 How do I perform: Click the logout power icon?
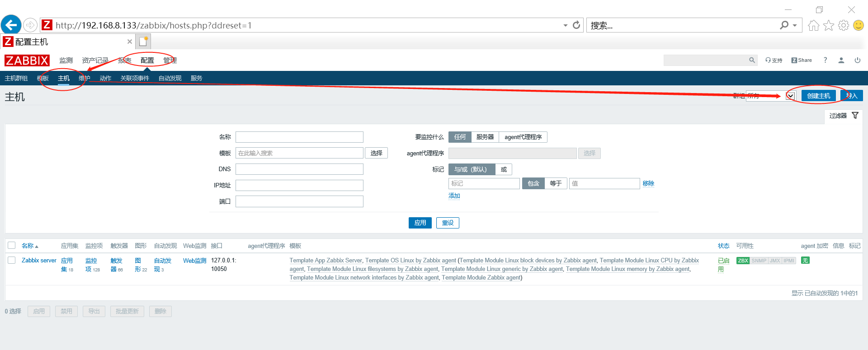pos(857,60)
